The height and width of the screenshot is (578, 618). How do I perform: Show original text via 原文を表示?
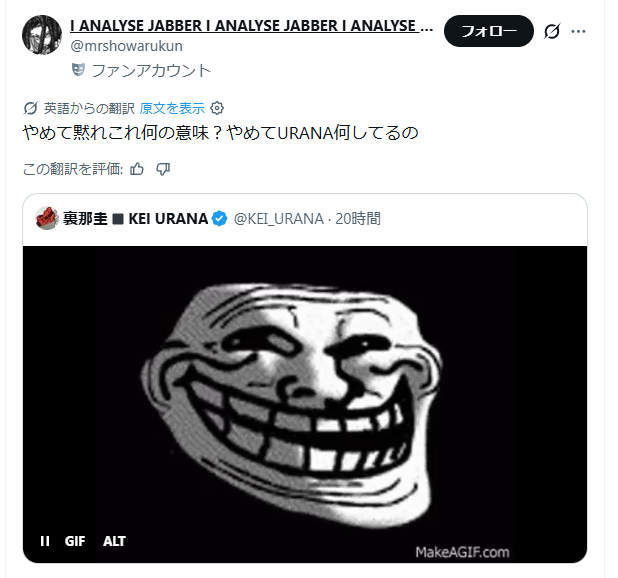tap(172, 108)
